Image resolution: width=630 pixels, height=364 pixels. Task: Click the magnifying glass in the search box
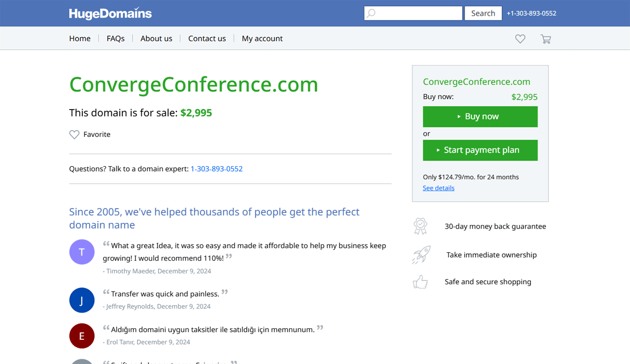(372, 13)
